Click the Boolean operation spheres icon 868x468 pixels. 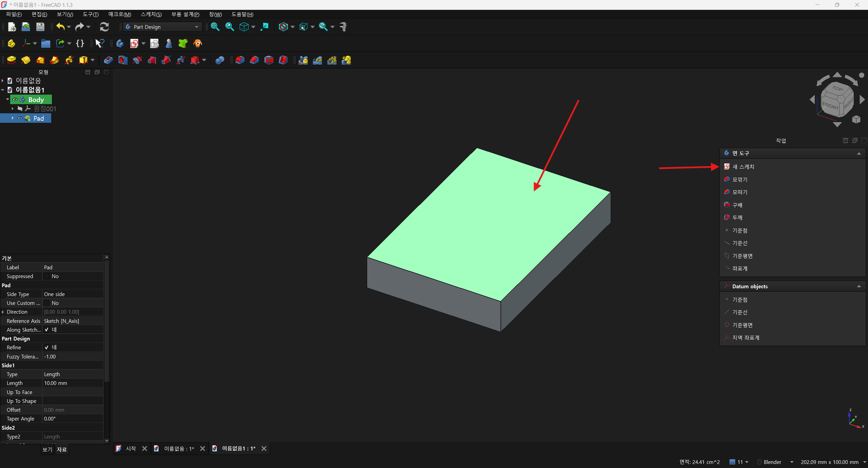pyautogui.click(x=220, y=60)
